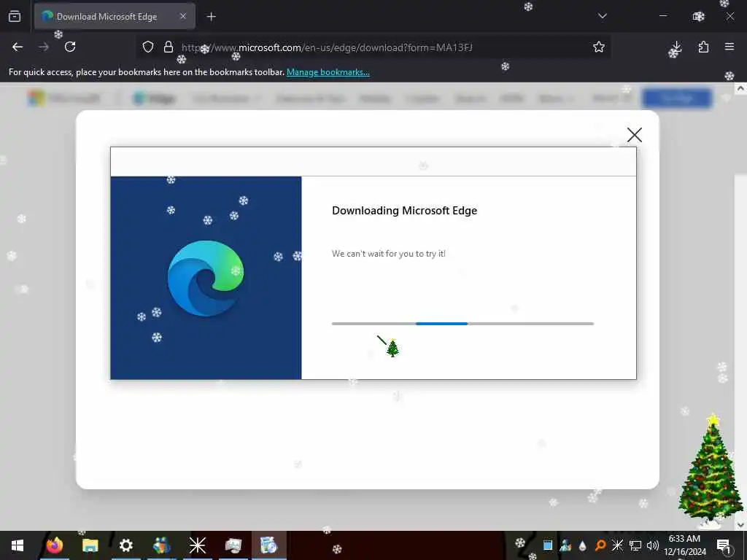This screenshot has width=747, height=560.
Task: Go forward one page
Action: click(44, 47)
